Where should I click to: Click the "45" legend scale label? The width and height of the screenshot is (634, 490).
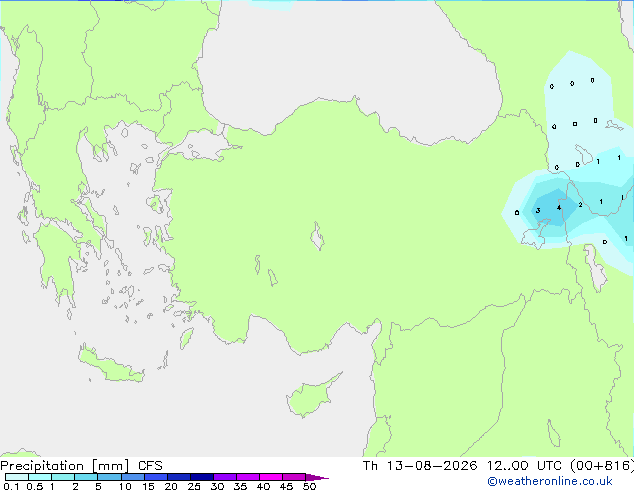click(286, 486)
